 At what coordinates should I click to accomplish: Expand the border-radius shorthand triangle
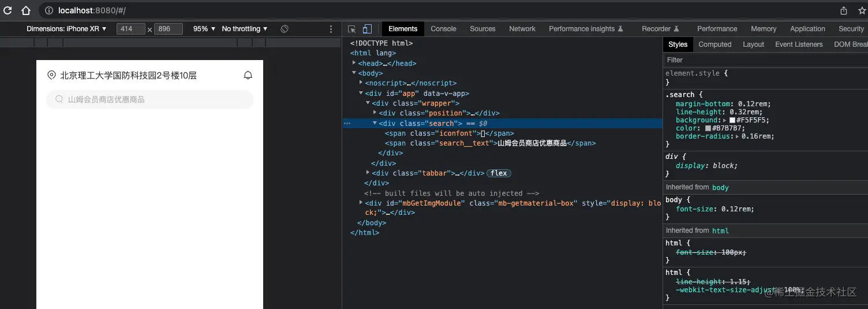(737, 137)
